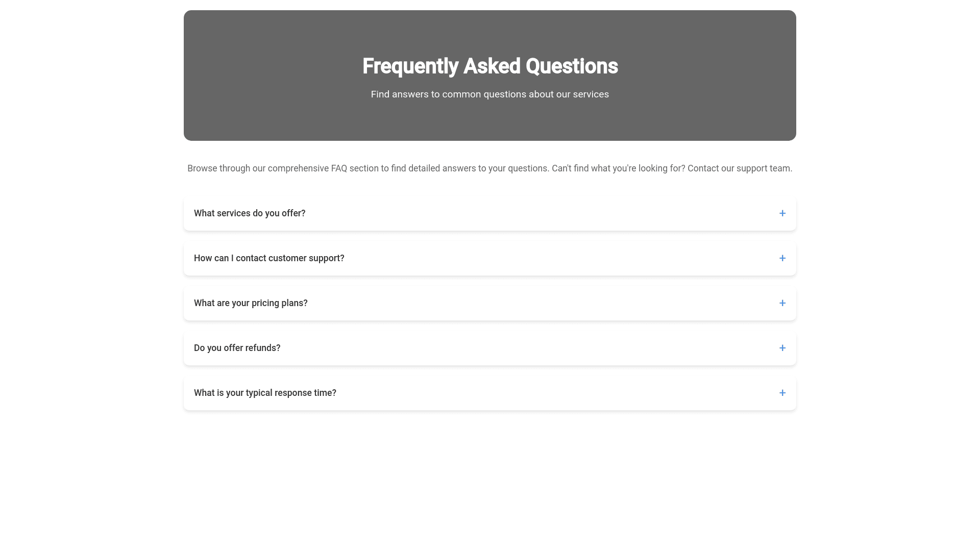This screenshot has width=980, height=551.
Task: Expand "What are your pricing plans?" text
Action: (x=251, y=303)
